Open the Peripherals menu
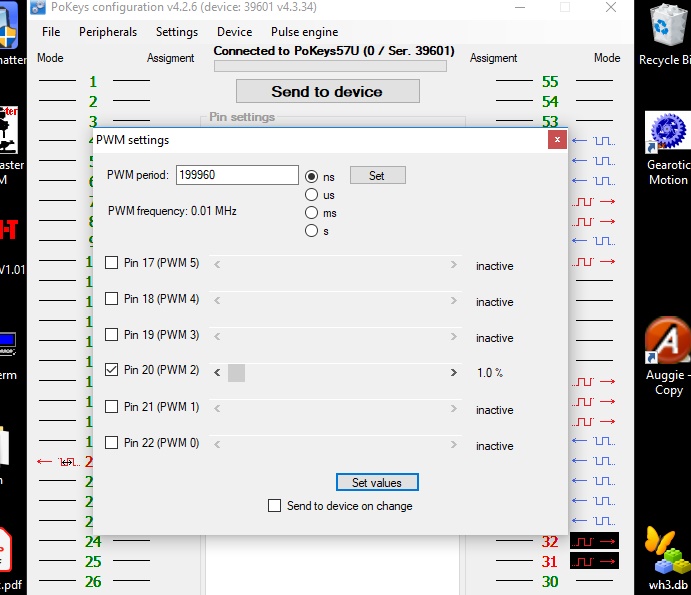 (108, 32)
